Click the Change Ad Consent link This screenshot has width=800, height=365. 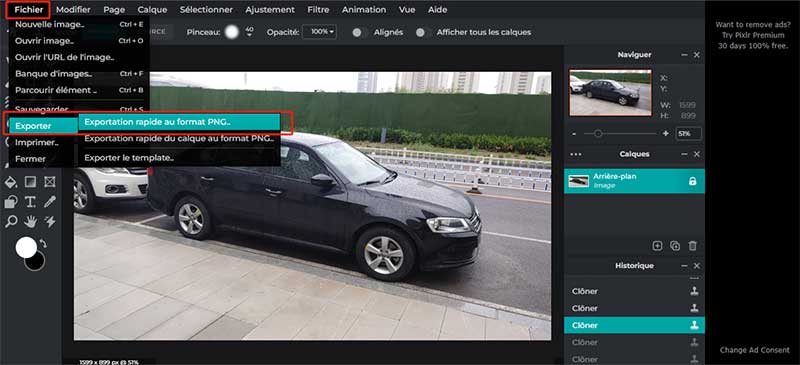pos(755,350)
